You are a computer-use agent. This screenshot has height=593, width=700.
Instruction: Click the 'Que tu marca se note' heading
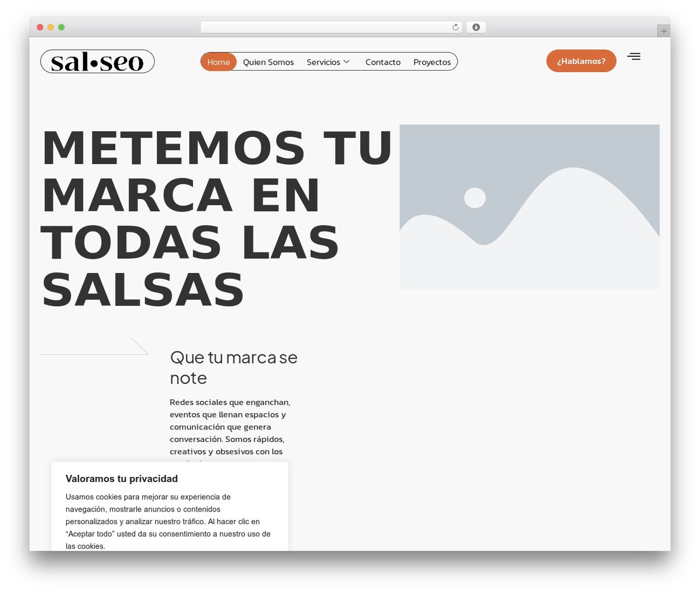234,368
